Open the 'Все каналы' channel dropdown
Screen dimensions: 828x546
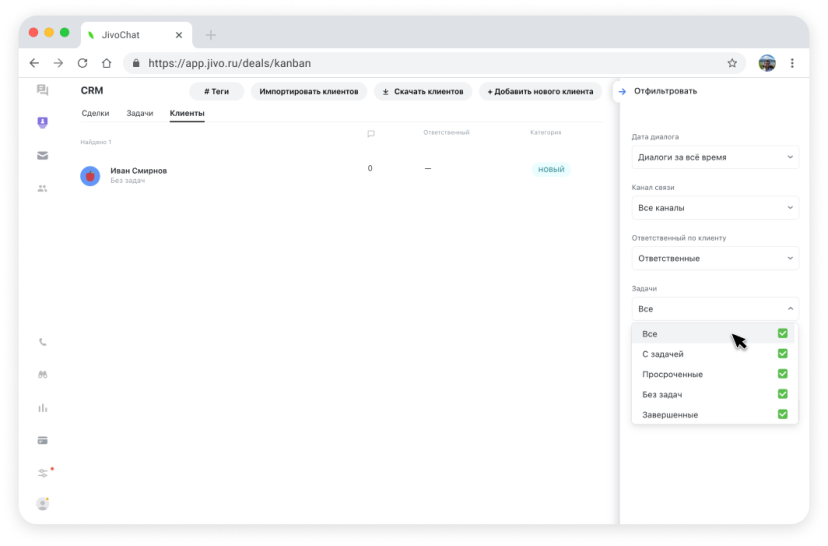(715, 208)
